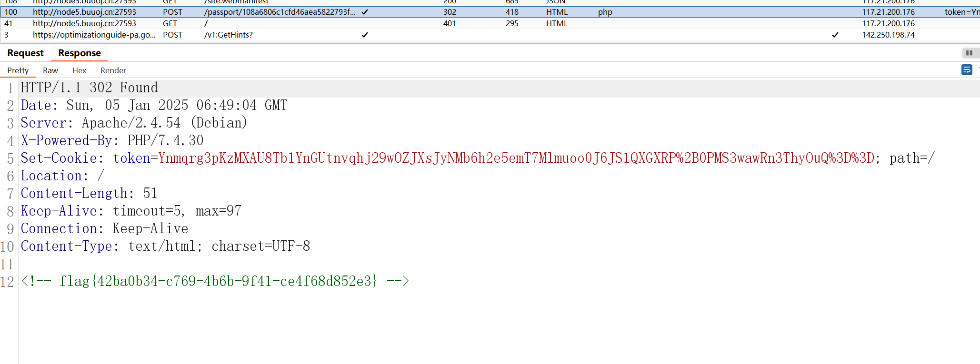Switch to the Request tab
Screen dimensions: 980x364
(x=25, y=53)
